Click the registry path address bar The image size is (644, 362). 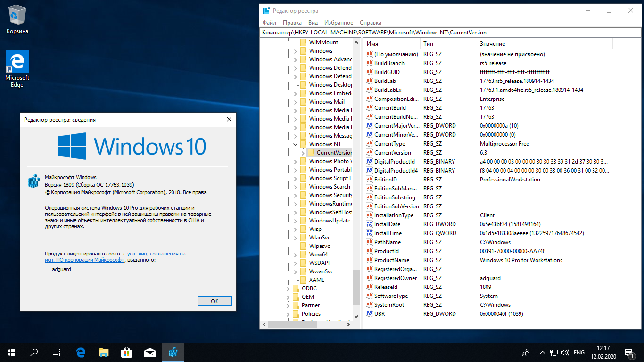(x=450, y=33)
